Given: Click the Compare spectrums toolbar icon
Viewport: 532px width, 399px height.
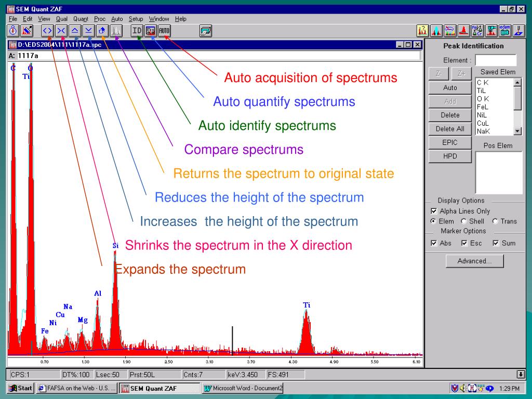Looking at the screenshot, I should [116, 31].
